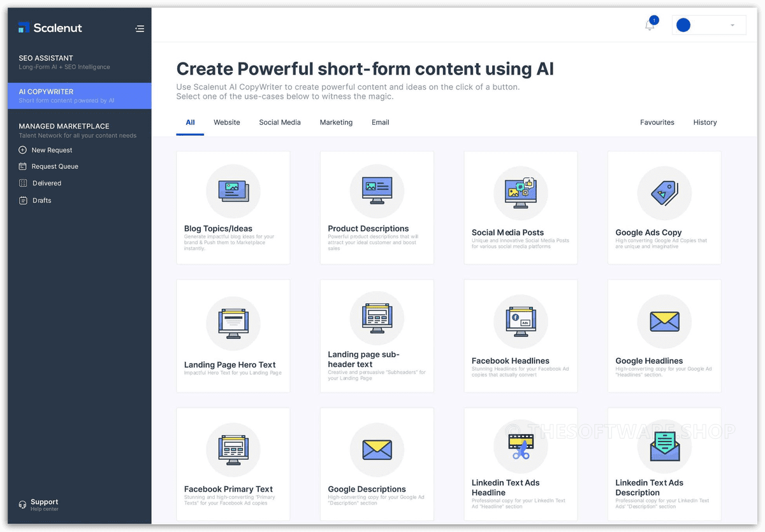The width and height of the screenshot is (765, 532).
Task: Go to Drafts
Action: tap(41, 200)
